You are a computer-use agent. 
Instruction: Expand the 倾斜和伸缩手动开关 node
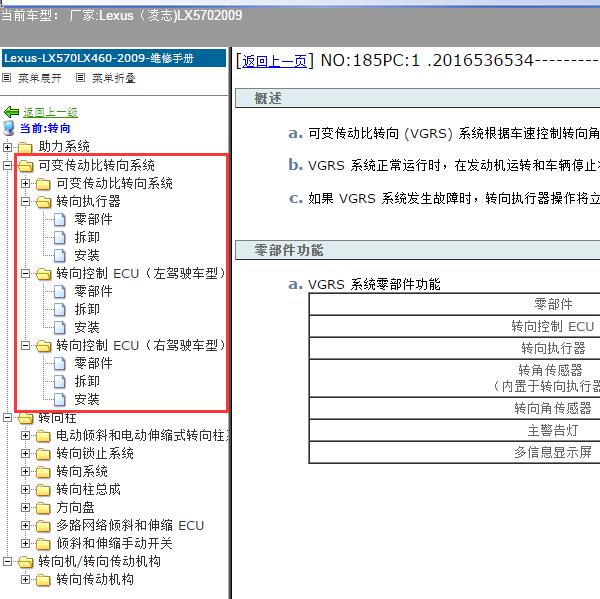pos(25,544)
